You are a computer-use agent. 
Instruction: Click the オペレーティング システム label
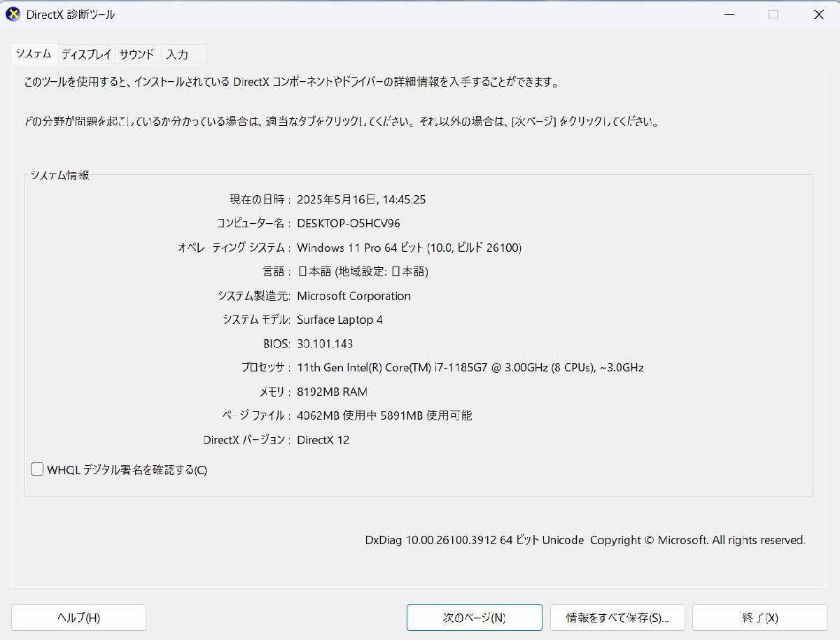pos(234,248)
